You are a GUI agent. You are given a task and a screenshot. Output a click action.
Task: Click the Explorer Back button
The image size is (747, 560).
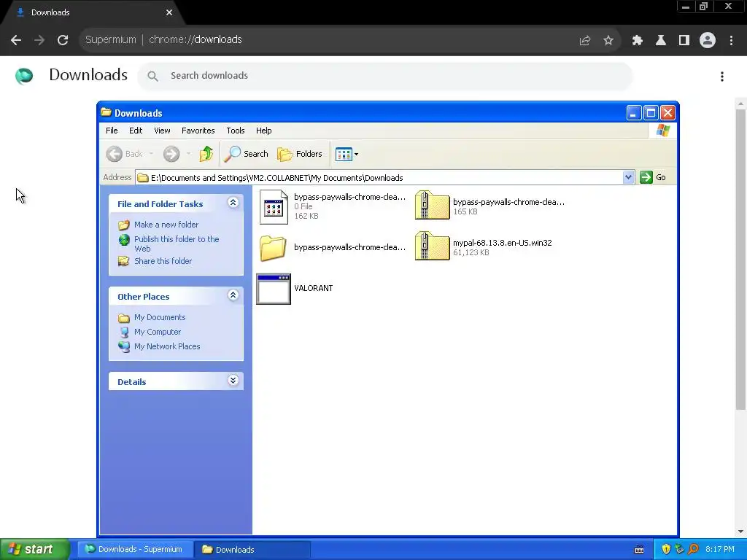(x=125, y=154)
